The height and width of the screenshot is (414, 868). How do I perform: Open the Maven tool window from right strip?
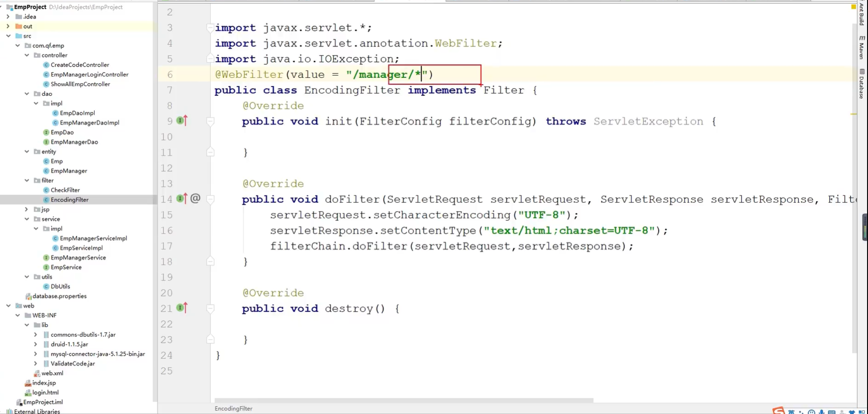pyautogui.click(x=862, y=47)
